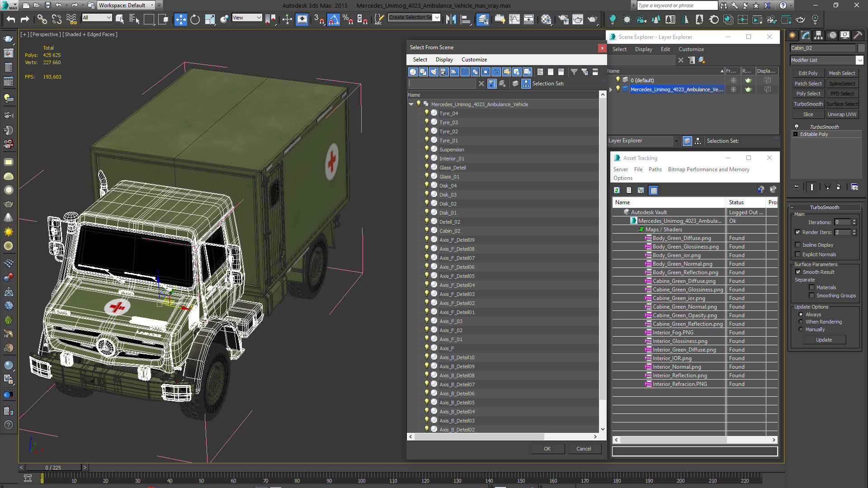Check Separate by Materials
This screenshot has height=488, width=868.
pos(811,287)
